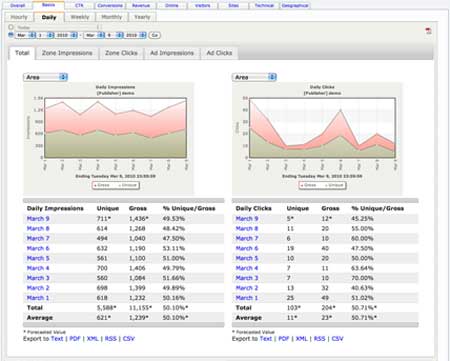Image resolution: width=450 pixels, height=361 pixels.
Task: Open the Area chart type dropdown for clicks
Action: point(254,77)
